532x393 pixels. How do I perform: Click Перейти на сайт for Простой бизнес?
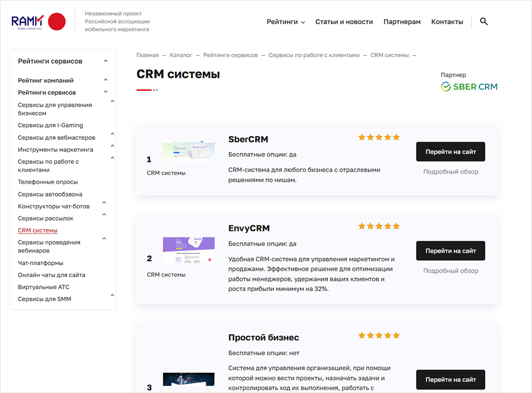click(x=450, y=379)
